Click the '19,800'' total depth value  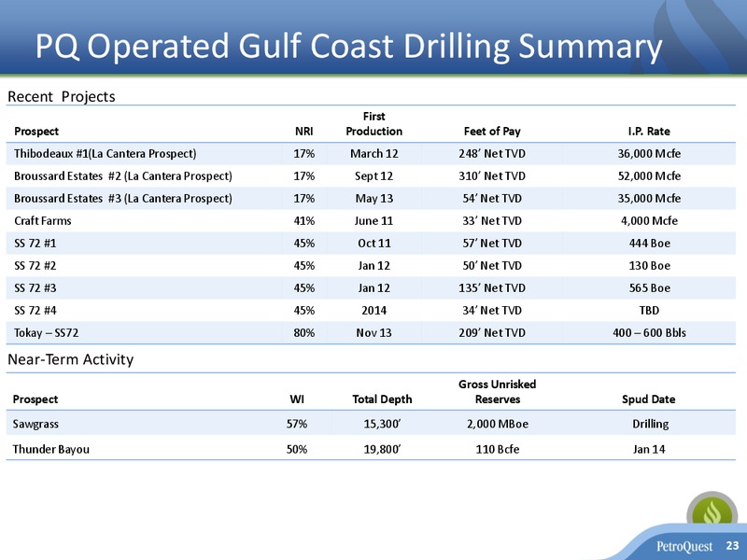click(382, 449)
